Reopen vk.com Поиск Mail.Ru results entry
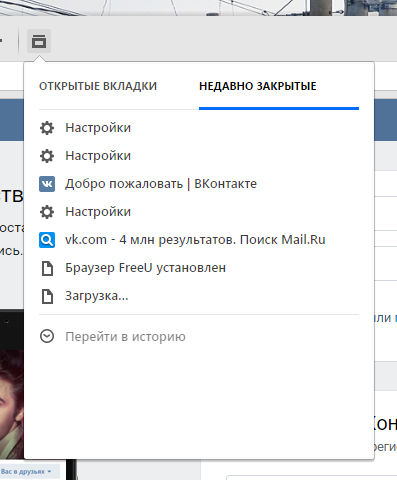This screenshot has height=480, width=397. 195,240
